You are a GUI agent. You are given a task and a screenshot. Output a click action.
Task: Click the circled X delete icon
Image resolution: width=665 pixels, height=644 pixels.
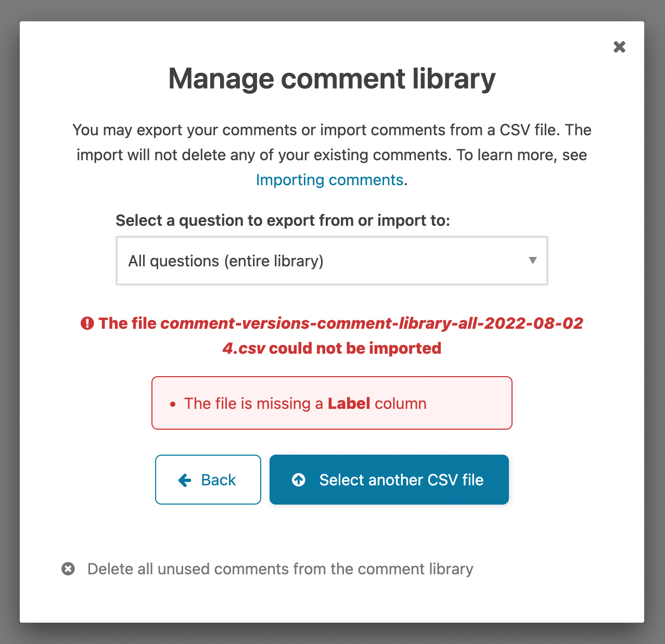68,569
